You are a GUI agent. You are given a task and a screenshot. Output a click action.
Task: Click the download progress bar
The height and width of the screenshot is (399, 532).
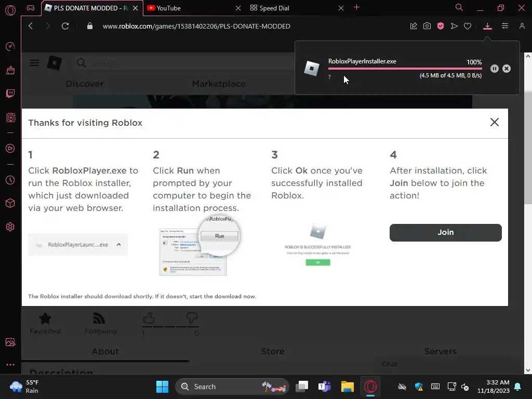click(x=405, y=69)
